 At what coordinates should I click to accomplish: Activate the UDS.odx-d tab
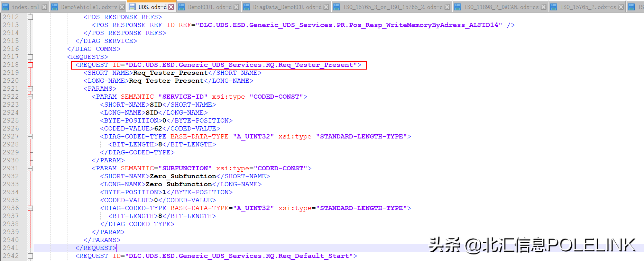coord(152,7)
